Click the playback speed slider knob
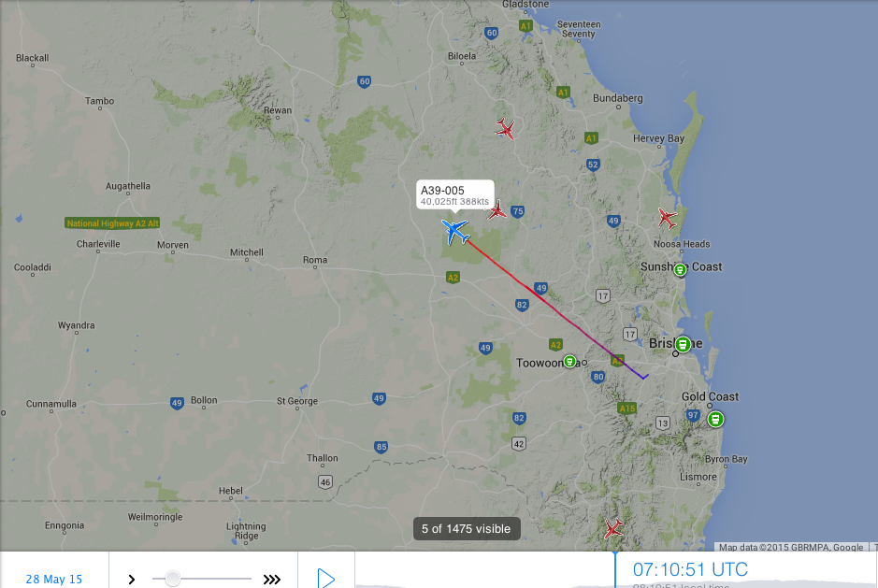878x588 pixels. [172, 579]
